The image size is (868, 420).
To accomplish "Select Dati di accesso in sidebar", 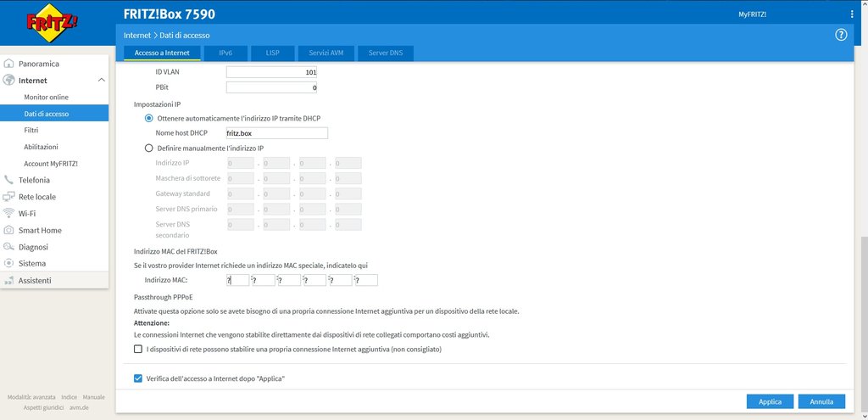I will point(54,114).
